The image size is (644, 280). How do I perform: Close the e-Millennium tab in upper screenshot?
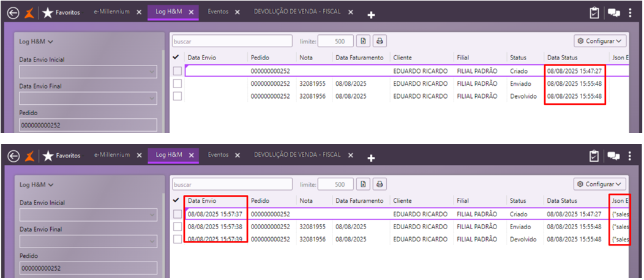coord(139,12)
